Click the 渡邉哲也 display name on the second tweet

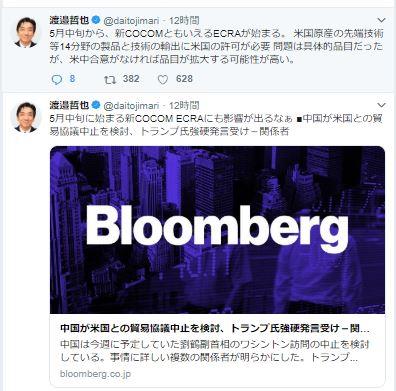pyautogui.click(x=69, y=105)
